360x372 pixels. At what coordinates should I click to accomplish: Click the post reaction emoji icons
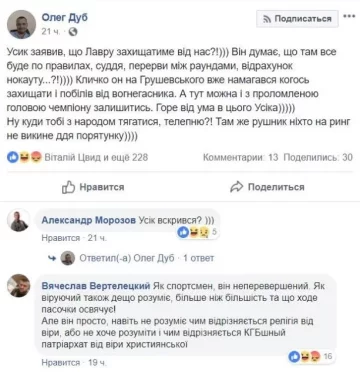(24, 157)
